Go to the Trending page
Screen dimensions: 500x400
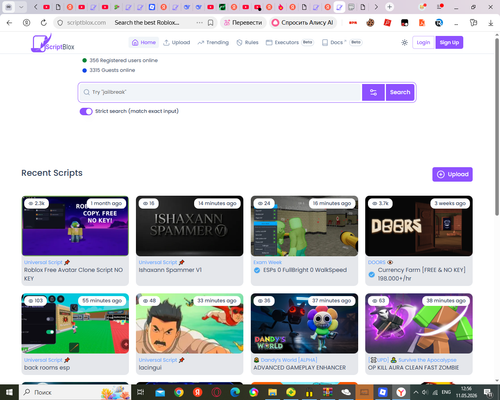[213, 42]
